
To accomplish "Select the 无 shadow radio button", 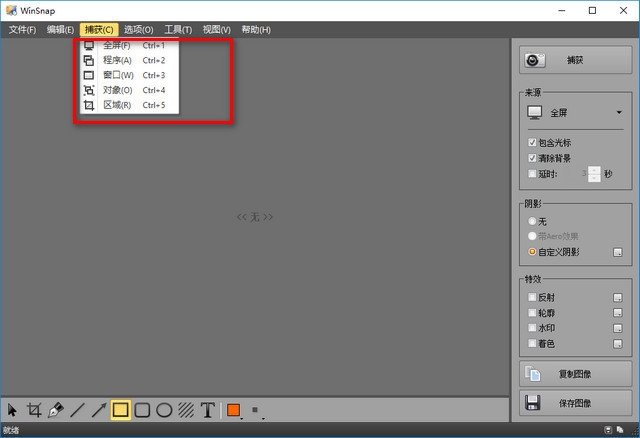I will [532, 221].
